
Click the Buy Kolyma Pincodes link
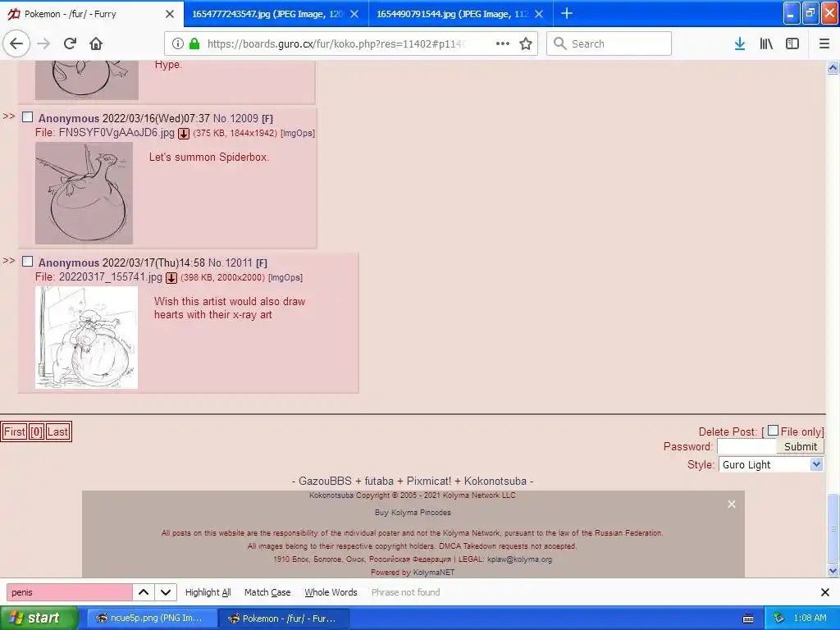pyautogui.click(x=413, y=513)
